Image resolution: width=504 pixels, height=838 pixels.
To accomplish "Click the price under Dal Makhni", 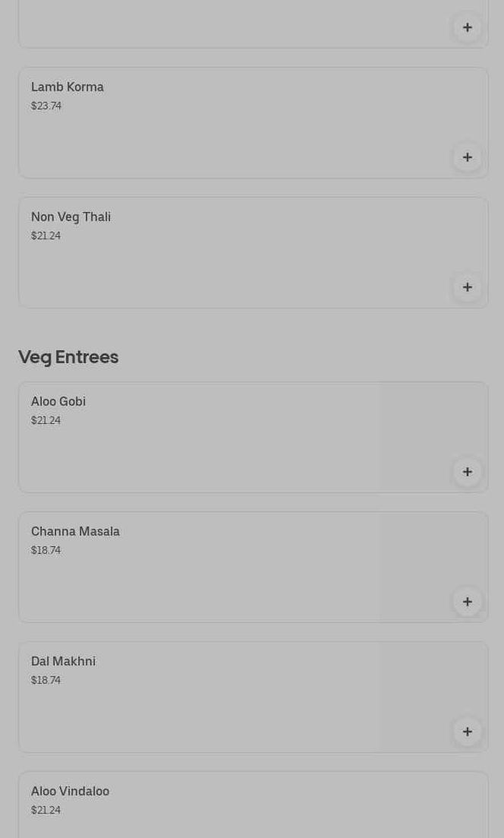I will (46, 680).
